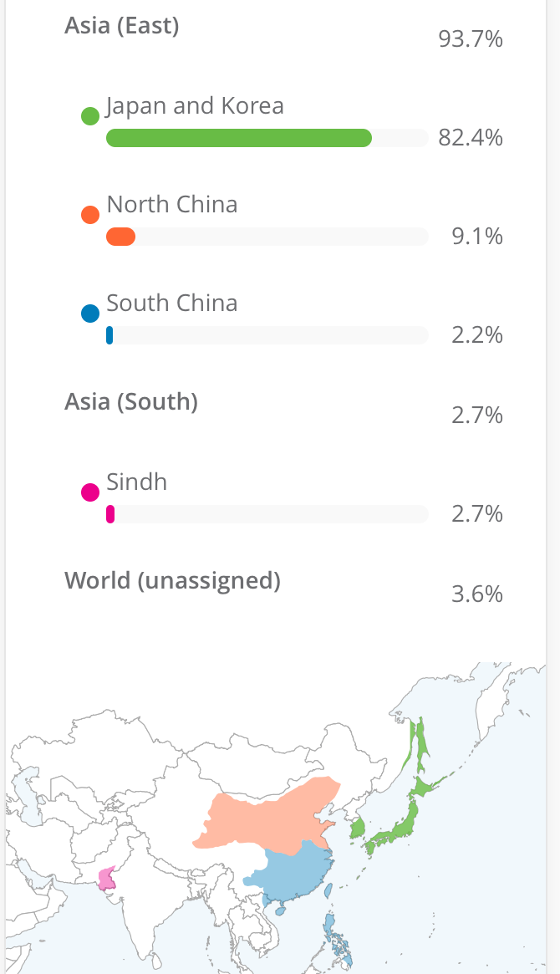Expand the World (unassigned) heading
Viewport: 560px width, 974px height.
172,581
